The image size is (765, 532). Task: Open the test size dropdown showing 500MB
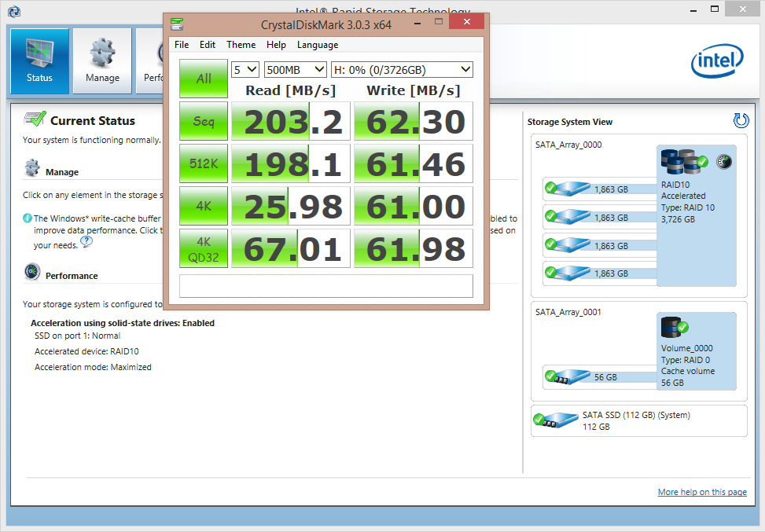[x=295, y=69]
